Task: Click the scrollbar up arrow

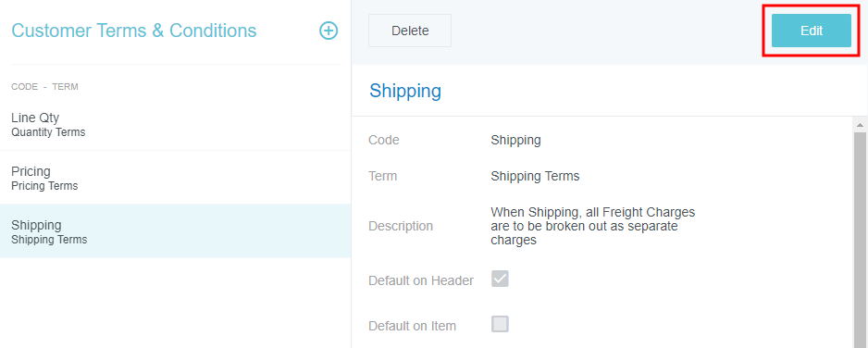Action: 860,123
